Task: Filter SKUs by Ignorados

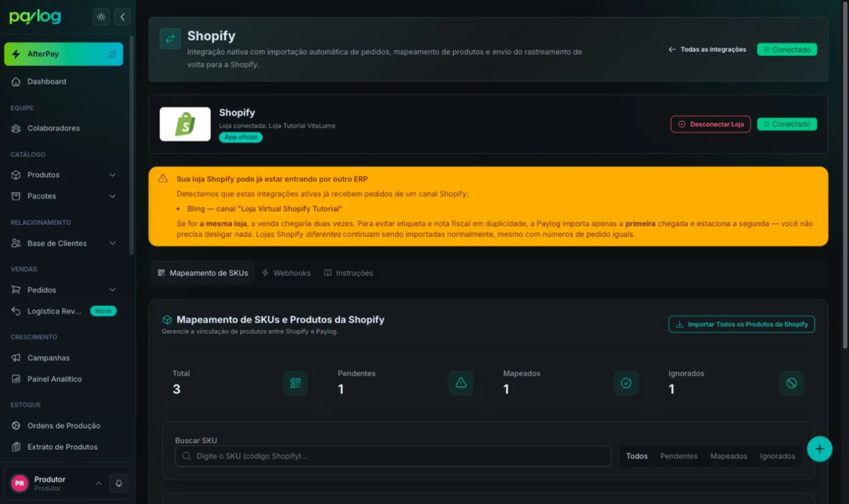Action: 777,456
